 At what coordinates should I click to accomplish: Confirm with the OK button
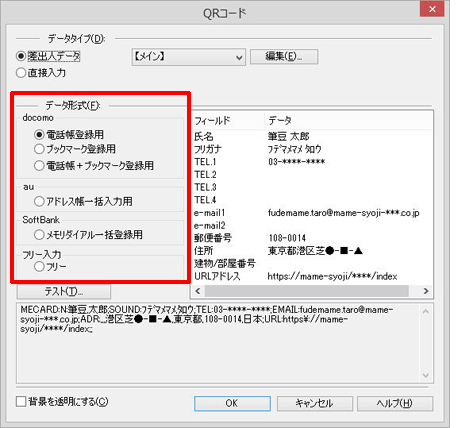232,403
